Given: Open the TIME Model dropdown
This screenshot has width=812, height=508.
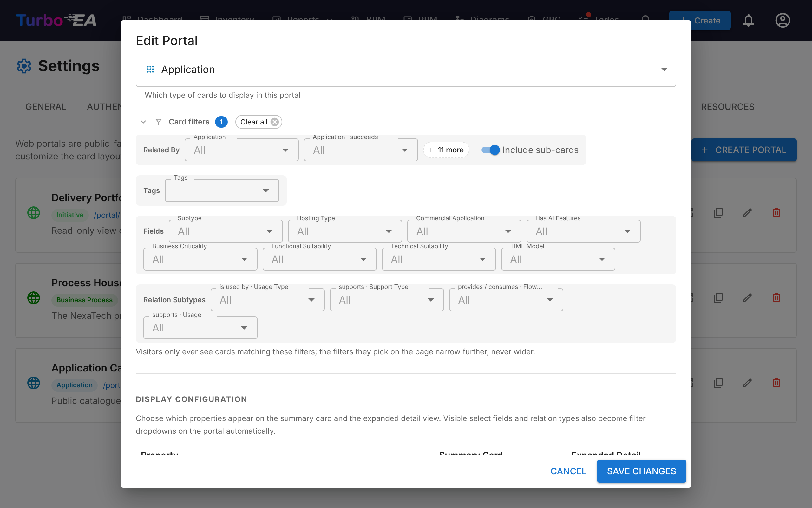Looking at the screenshot, I should pos(558,259).
